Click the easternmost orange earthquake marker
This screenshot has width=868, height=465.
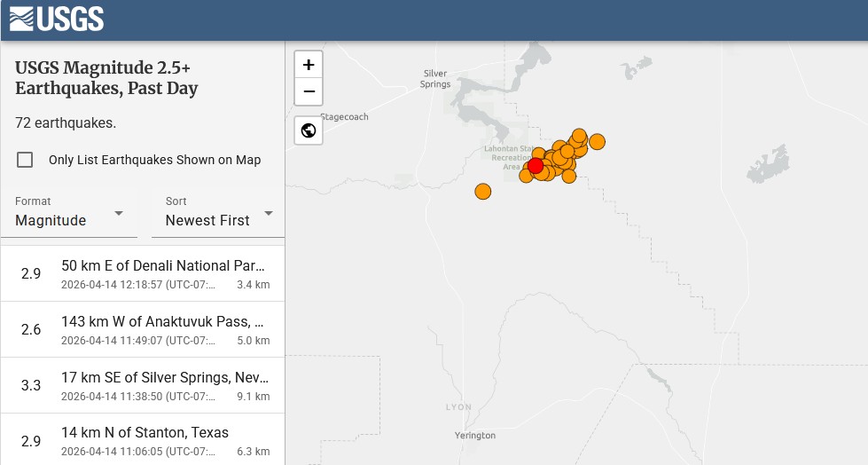click(597, 141)
